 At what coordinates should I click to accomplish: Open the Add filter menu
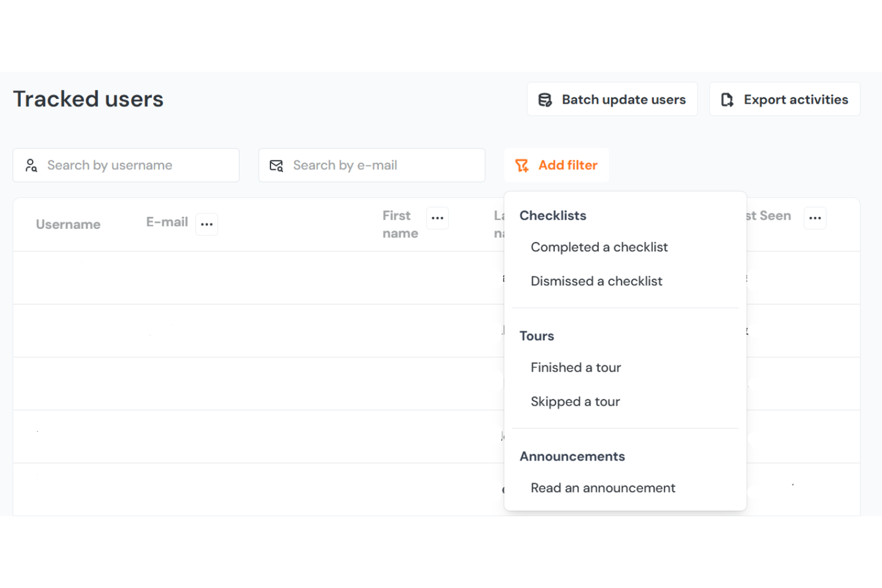click(x=557, y=165)
